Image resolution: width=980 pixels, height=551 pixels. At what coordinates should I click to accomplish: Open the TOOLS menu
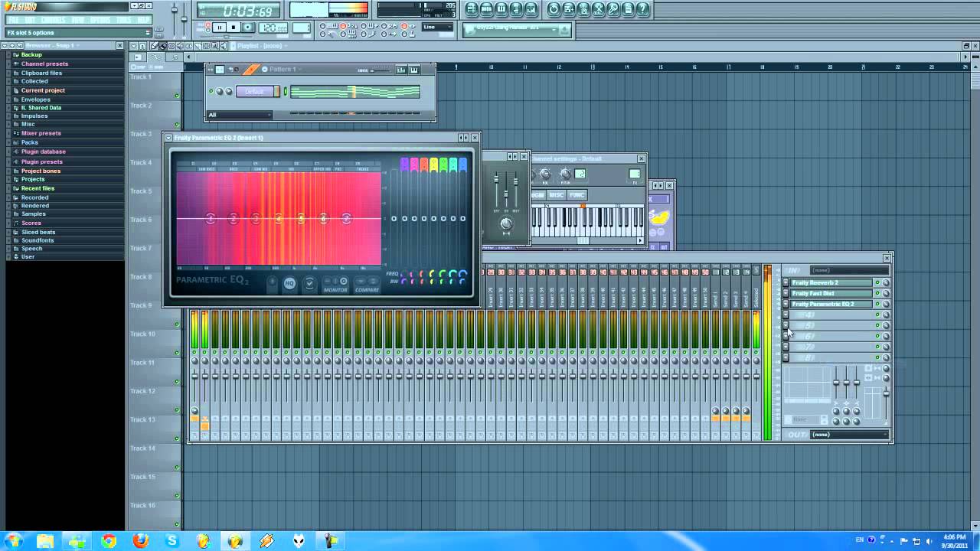pyautogui.click(x=124, y=20)
